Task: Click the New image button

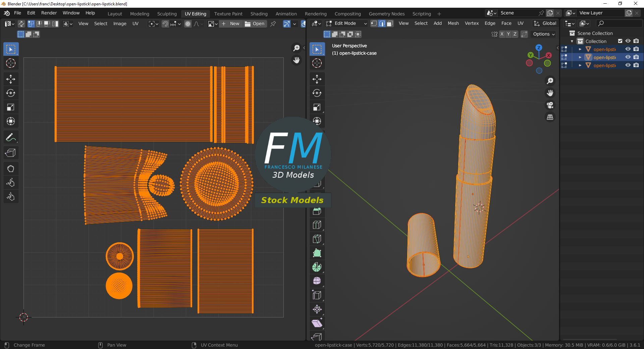Action: 231,24
